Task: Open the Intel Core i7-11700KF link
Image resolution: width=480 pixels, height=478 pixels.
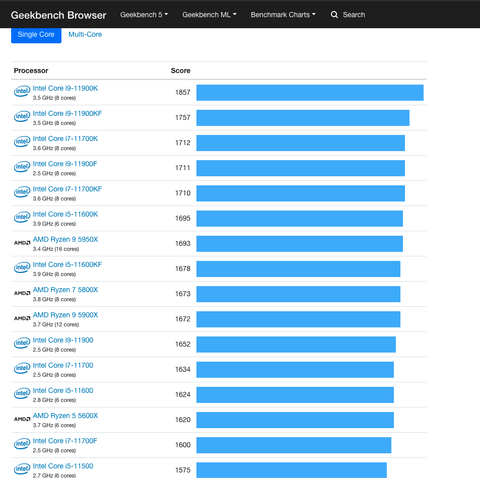Action: point(67,189)
